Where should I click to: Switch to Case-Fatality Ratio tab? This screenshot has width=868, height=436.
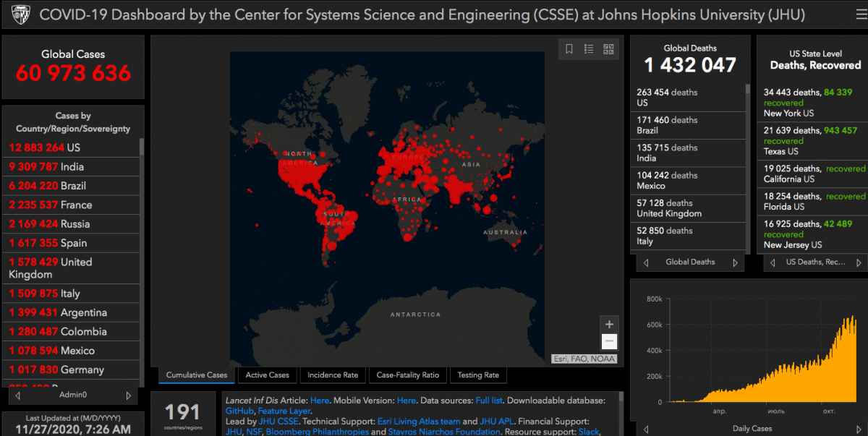408,375
